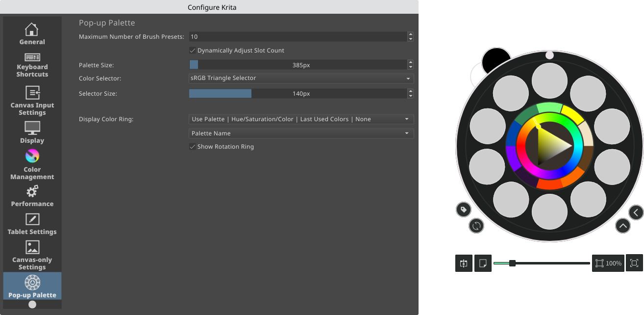Image resolution: width=644 pixels, height=315 pixels.
Task: Select the bottommost brush preset slot
Action: [549, 212]
